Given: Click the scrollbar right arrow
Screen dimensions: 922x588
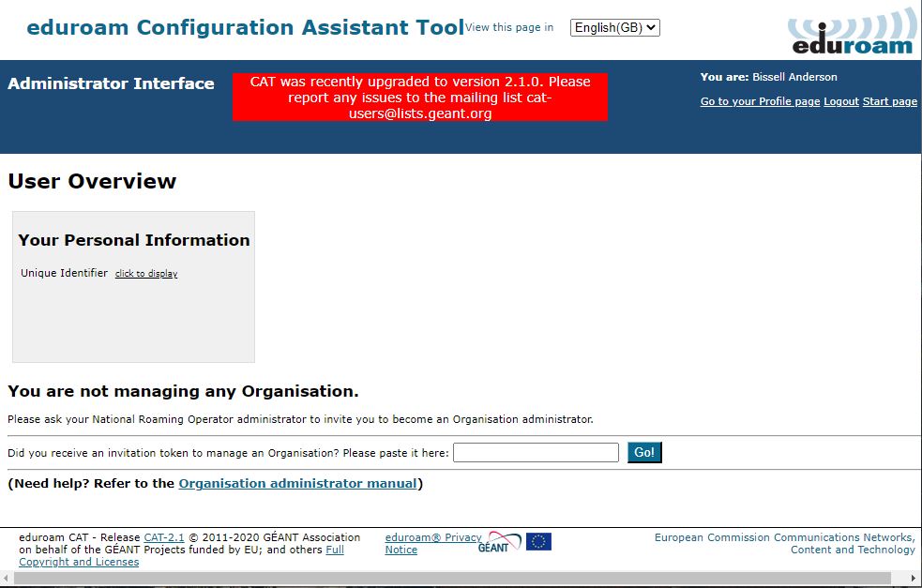Looking at the screenshot, I should click(914, 579).
